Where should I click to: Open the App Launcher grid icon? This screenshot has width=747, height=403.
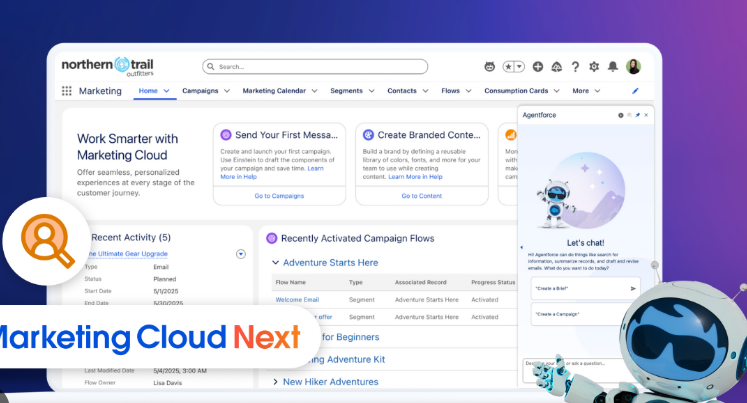pyautogui.click(x=67, y=91)
